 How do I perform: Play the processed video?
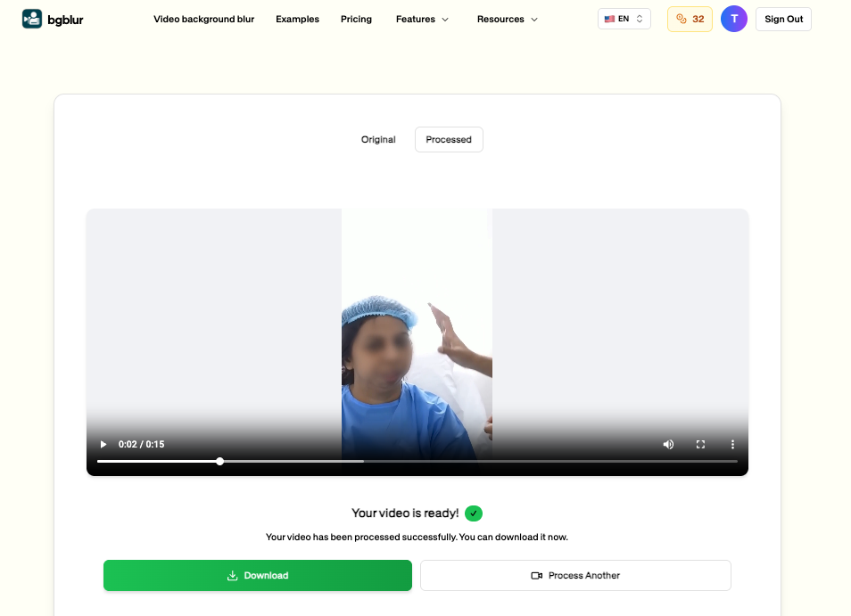point(103,443)
